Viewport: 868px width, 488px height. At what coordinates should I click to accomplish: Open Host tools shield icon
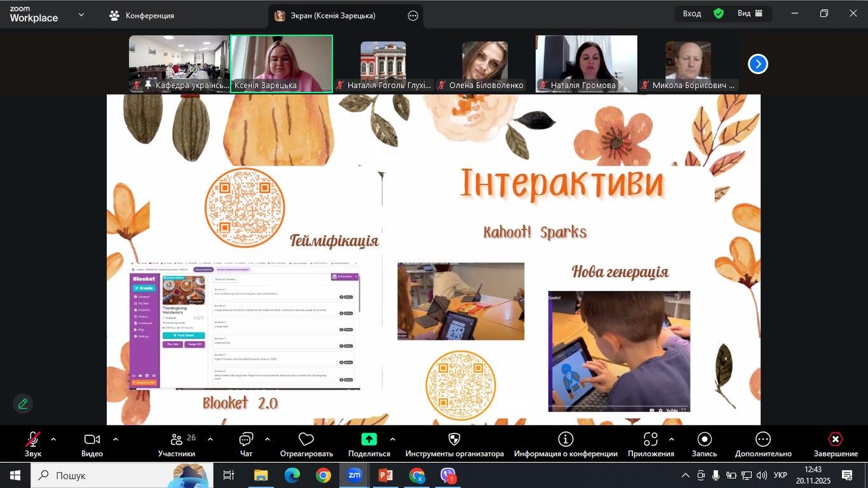point(454,440)
